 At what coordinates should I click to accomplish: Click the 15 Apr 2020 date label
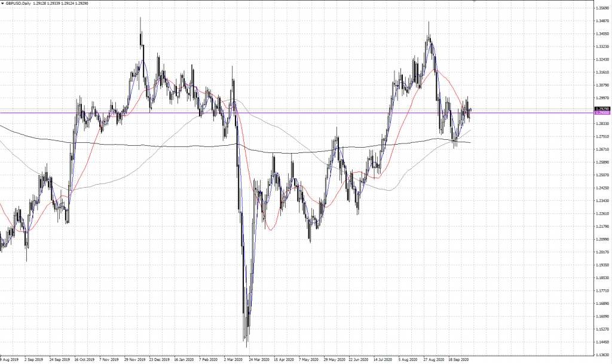(x=284, y=360)
